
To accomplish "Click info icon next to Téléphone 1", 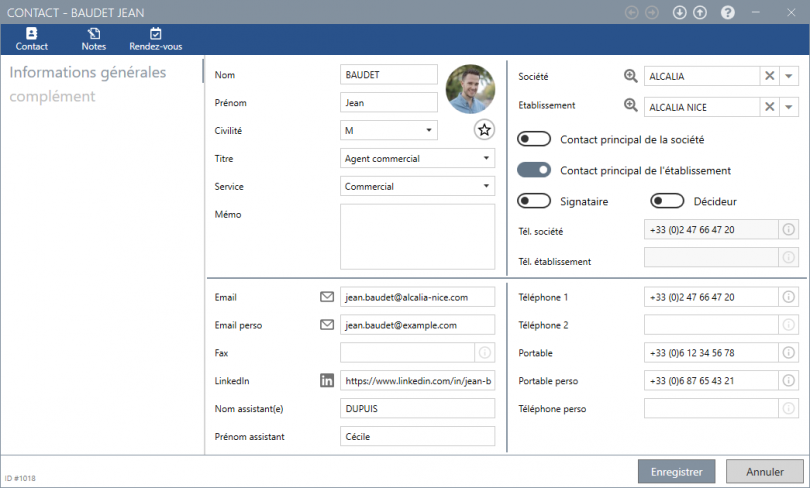I will coord(788,296).
